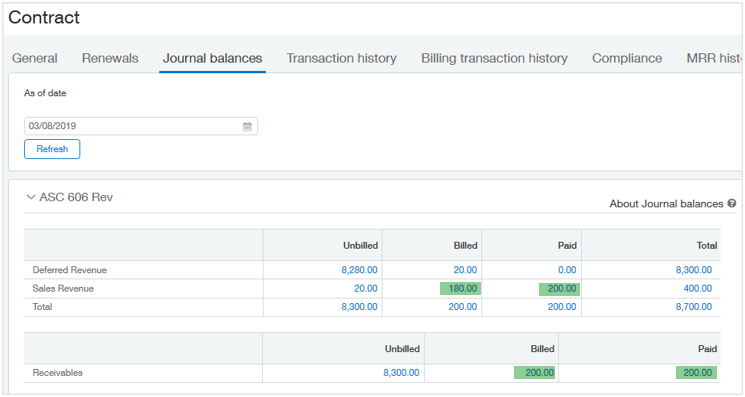Open Deferred Revenue Paid 0.00 link

[x=567, y=270]
